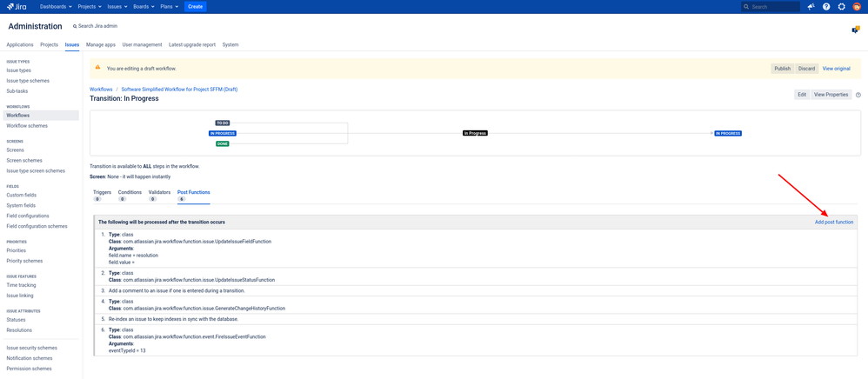Viewport: 868px width, 379px height.
Task: Open Issue type schemes in sidebar
Action: [28, 81]
